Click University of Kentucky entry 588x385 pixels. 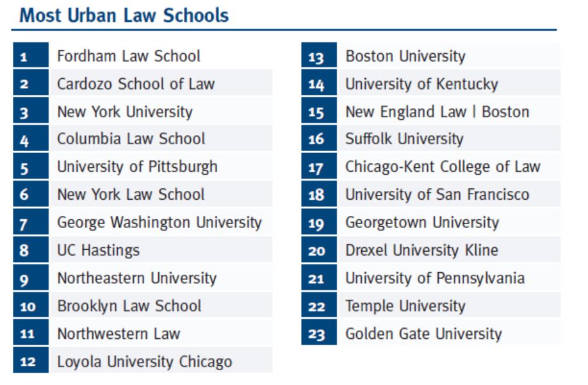[x=422, y=84]
